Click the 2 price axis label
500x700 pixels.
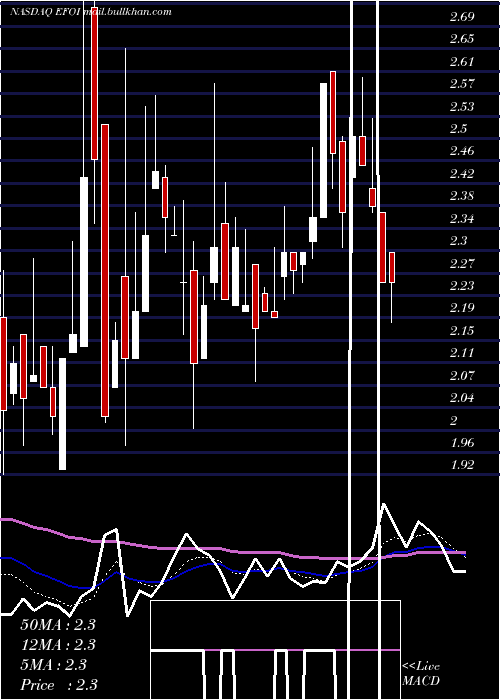point(454,421)
